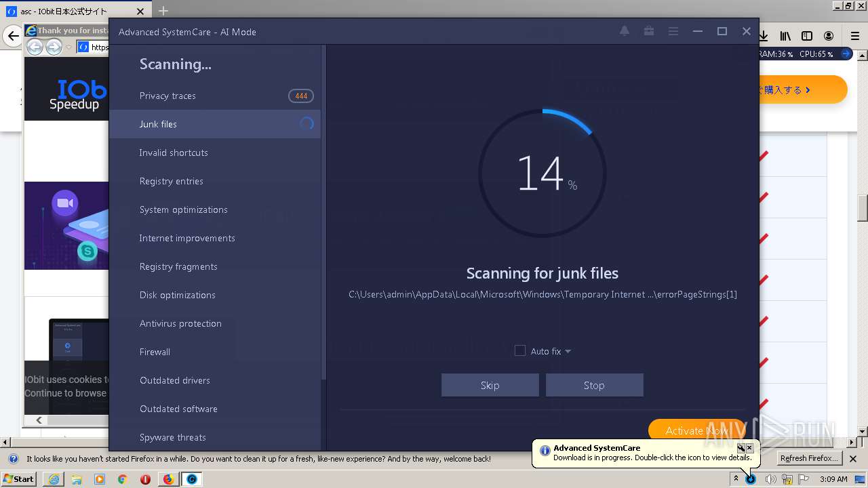Open the Windows Start menu
Screen dimensions: 868x488
(x=19, y=479)
